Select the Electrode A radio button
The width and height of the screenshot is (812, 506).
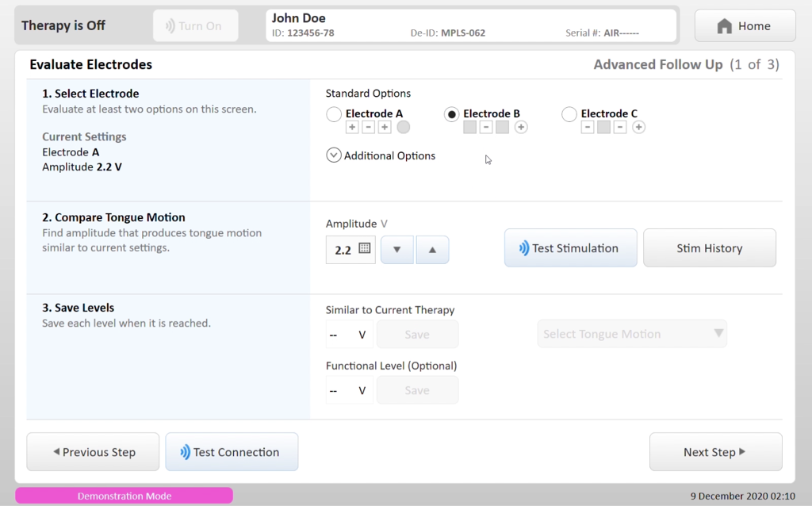[334, 114]
